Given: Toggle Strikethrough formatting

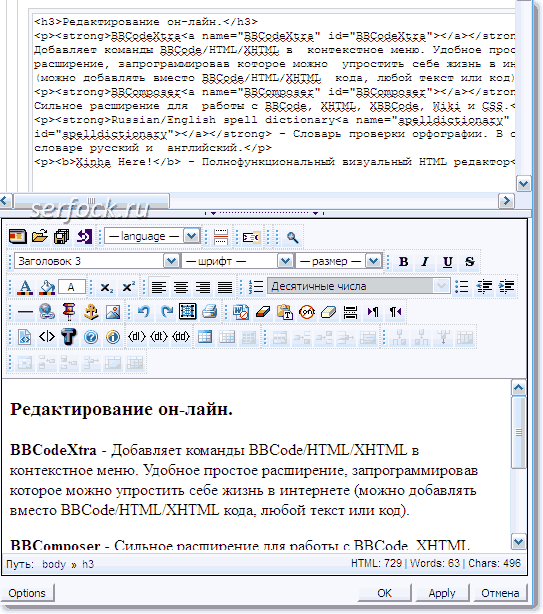Looking at the screenshot, I should 469,261.
